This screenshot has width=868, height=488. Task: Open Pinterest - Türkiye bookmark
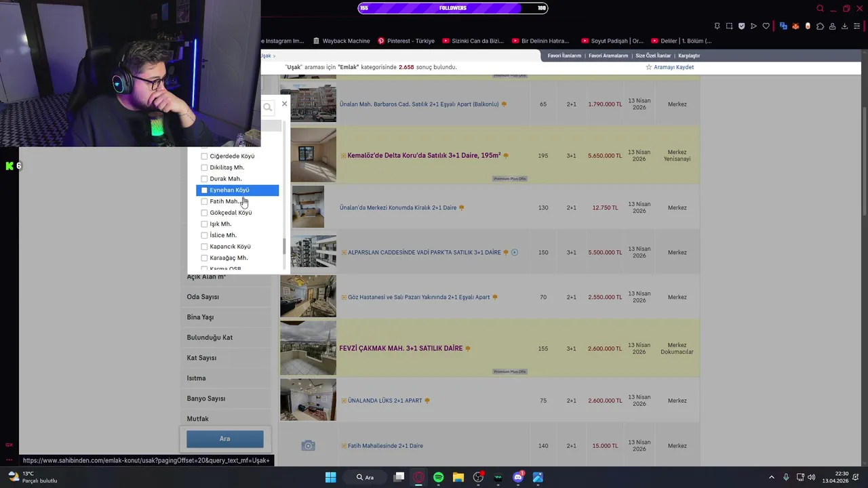tap(406, 41)
